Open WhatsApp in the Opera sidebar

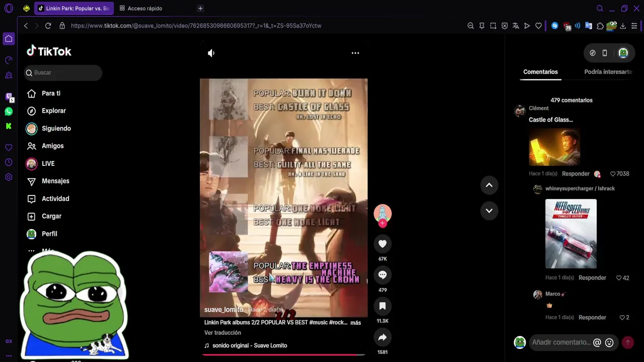(9, 112)
